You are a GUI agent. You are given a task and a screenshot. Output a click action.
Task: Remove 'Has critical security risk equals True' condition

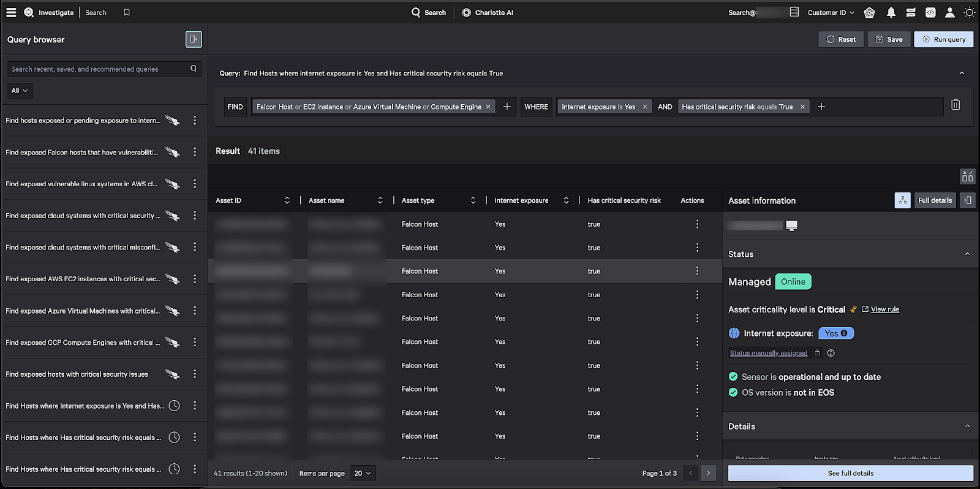[802, 107]
